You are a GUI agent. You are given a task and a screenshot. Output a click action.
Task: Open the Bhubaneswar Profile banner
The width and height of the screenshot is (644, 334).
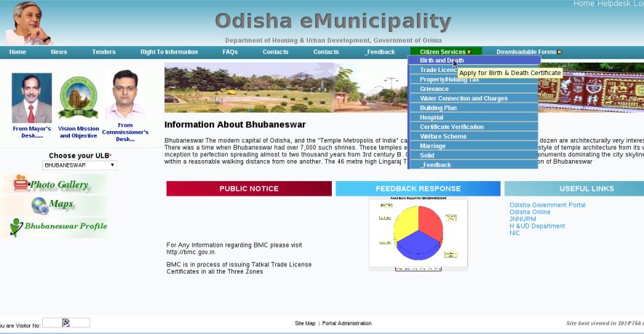click(x=54, y=227)
